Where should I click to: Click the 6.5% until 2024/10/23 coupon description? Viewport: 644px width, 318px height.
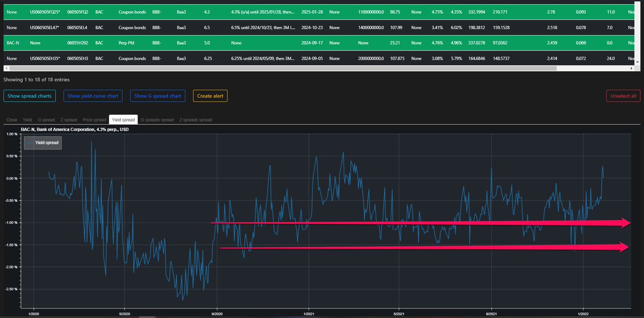(262, 27)
